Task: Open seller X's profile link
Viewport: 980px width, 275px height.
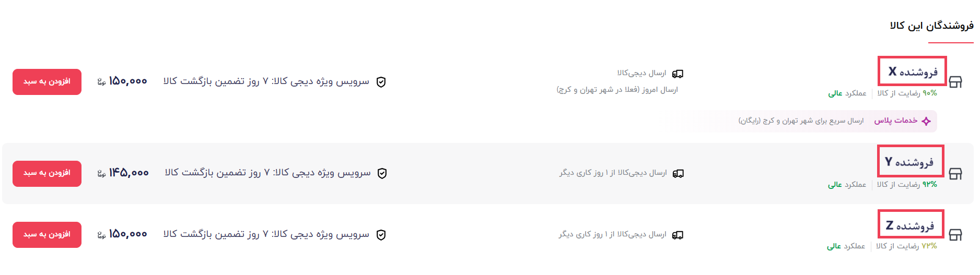Action: (x=913, y=71)
